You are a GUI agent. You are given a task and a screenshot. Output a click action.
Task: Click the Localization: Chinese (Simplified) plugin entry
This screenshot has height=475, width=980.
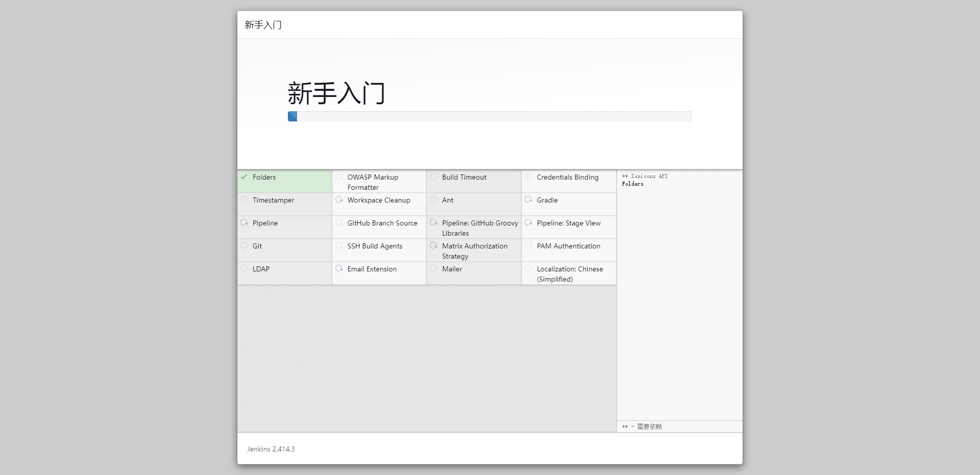coord(569,274)
